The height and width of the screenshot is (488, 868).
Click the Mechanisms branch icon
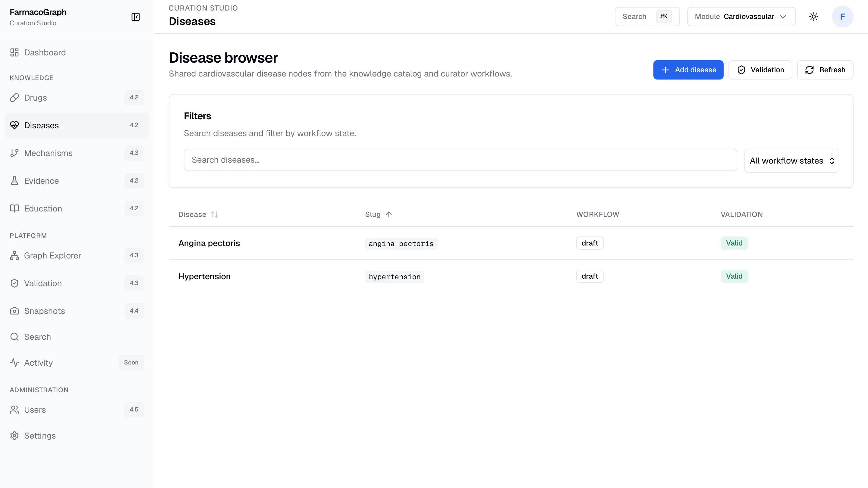14,153
